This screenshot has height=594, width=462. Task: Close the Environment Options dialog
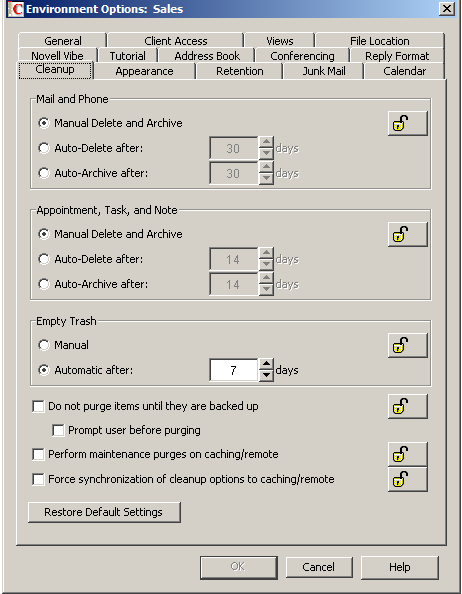[447, 8]
